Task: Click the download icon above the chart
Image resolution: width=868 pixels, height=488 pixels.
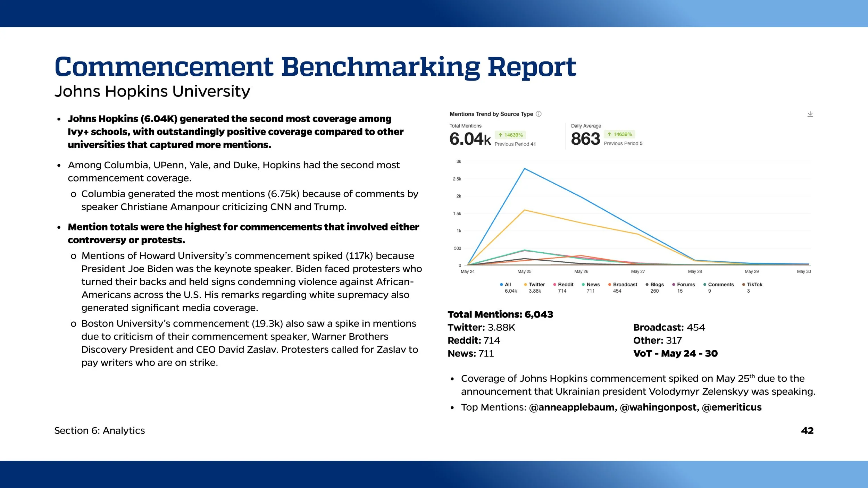Action: (x=810, y=114)
